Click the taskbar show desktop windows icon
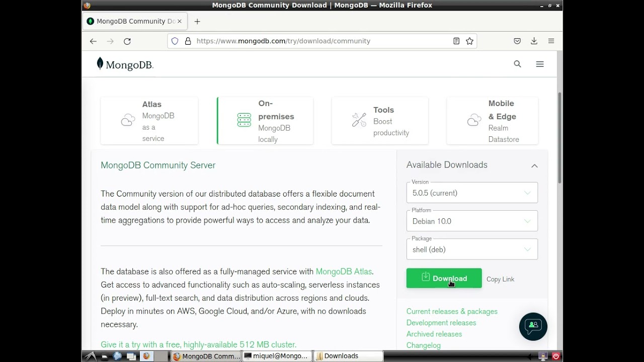This screenshot has height=362, width=644. point(131,356)
